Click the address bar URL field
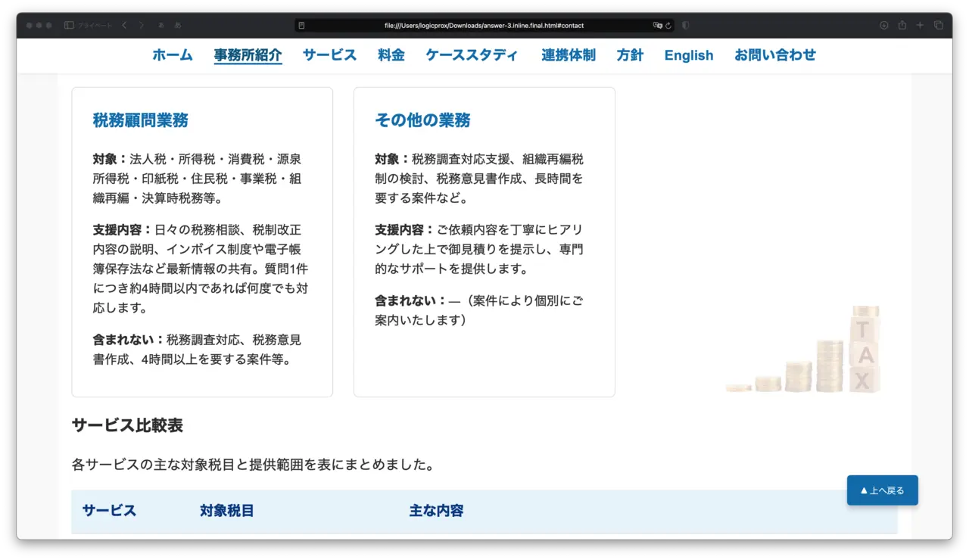Screen dimensions: 969x560 pyautogui.click(x=483, y=25)
